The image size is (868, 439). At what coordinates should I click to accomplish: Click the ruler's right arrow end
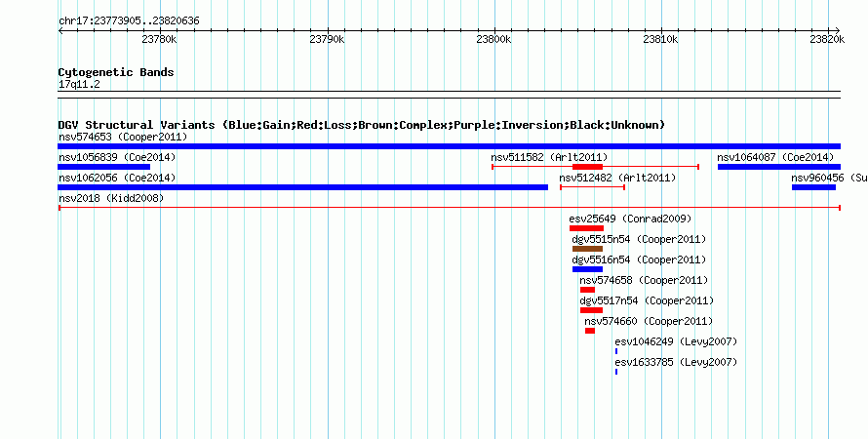(x=838, y=30)
